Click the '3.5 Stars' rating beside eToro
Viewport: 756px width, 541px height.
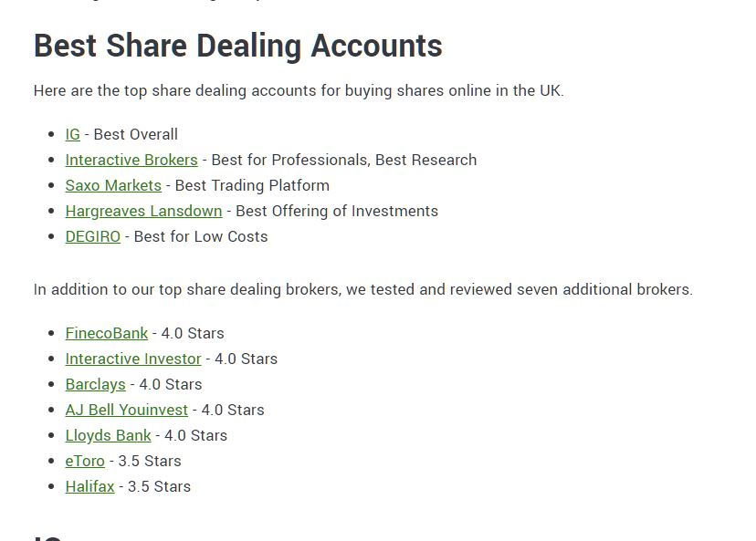coord(150,461)
